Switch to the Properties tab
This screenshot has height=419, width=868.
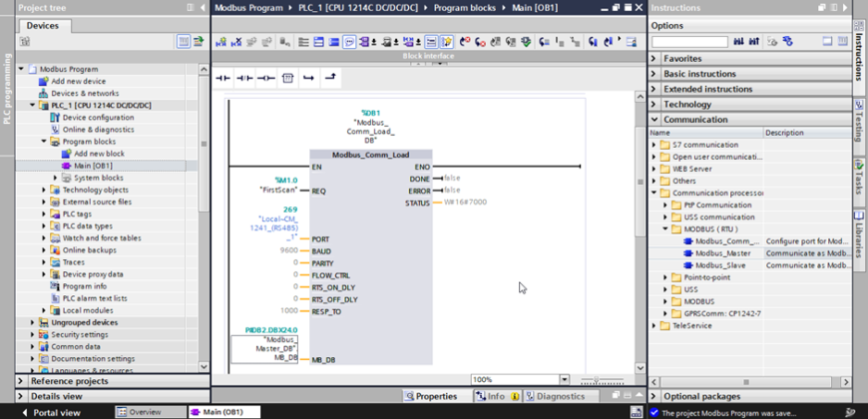430,396
